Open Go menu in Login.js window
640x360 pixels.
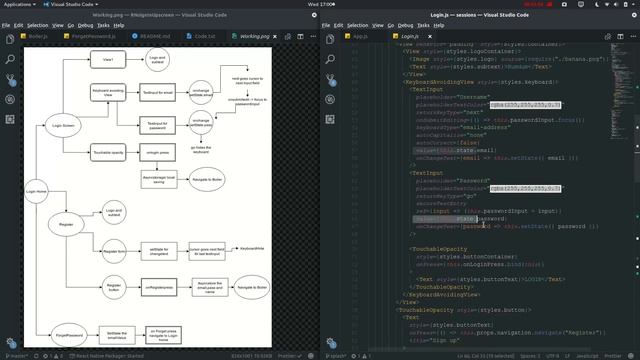point(391,25)
